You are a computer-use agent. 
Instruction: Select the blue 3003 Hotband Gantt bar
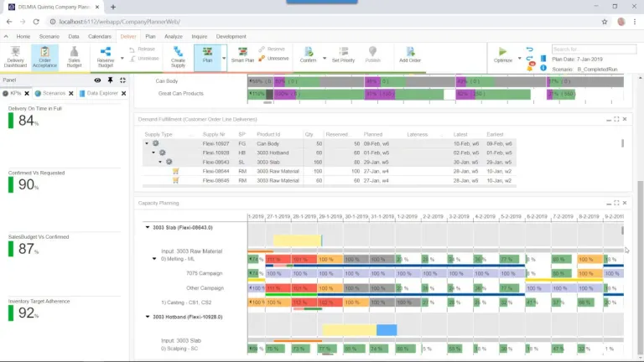(x=387, y=330)
